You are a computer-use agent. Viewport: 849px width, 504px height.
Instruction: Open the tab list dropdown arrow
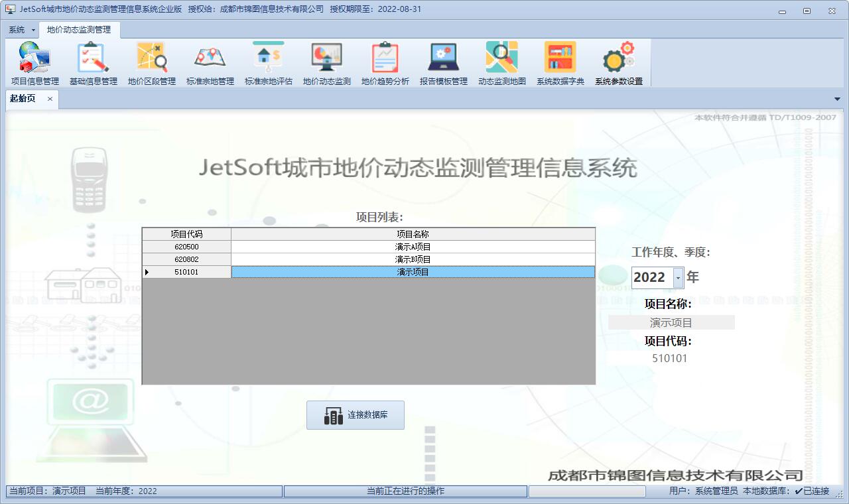point(837,99)
